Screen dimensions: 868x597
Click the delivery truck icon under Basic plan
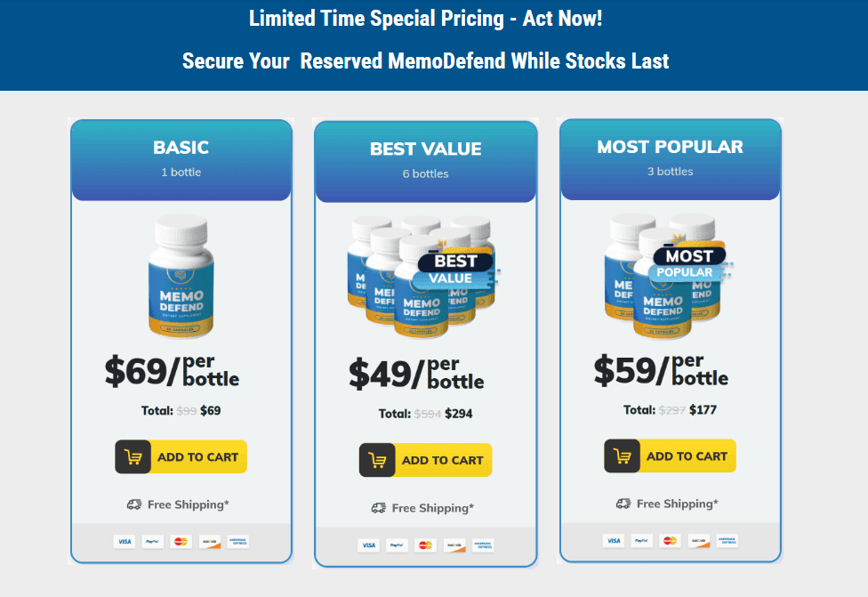click(134, 504)
